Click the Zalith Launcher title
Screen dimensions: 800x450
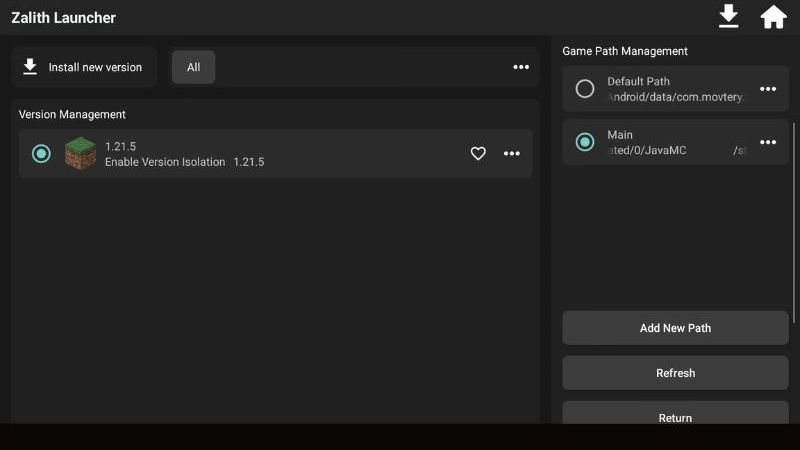tap(64, 18)
